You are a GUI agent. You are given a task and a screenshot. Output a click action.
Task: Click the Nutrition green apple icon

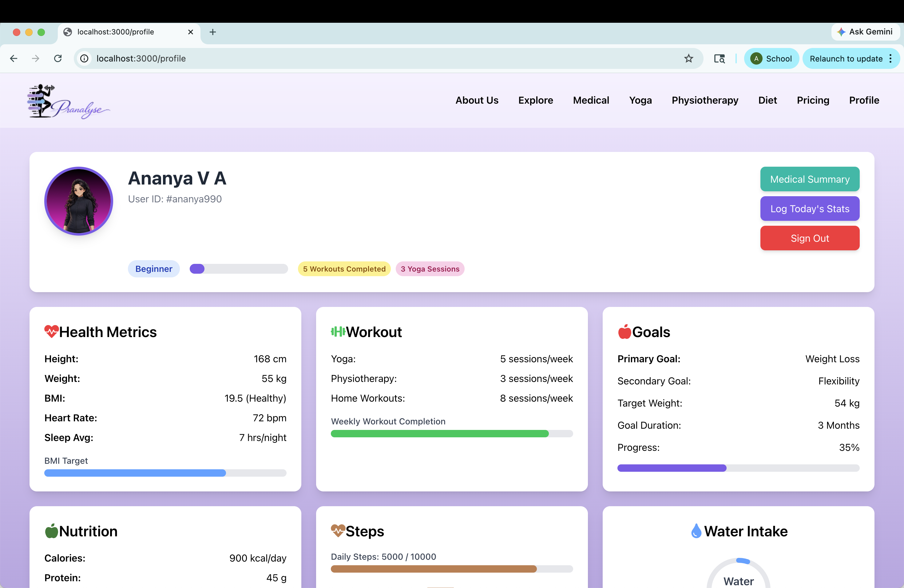click(x=51, y=531)
